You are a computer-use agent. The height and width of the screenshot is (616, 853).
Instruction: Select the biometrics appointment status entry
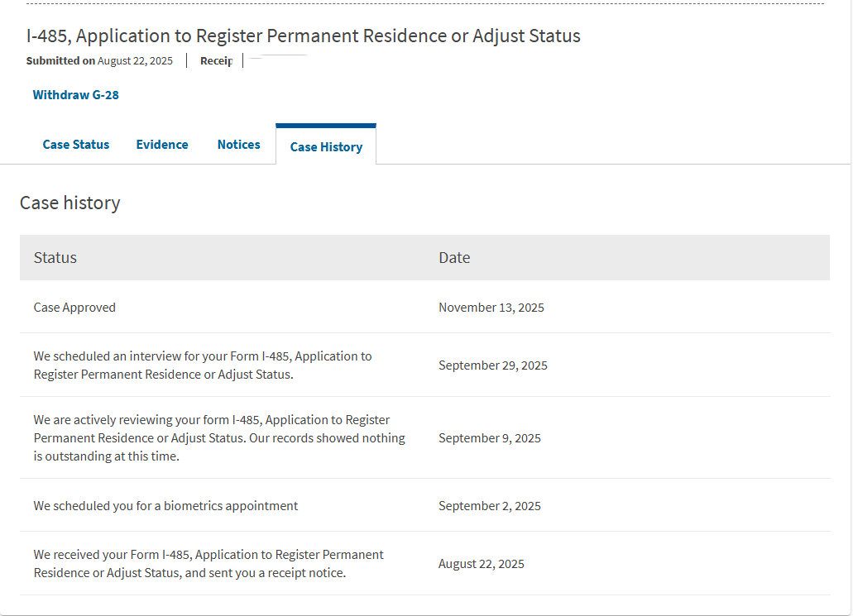click(x=165, y=506)
